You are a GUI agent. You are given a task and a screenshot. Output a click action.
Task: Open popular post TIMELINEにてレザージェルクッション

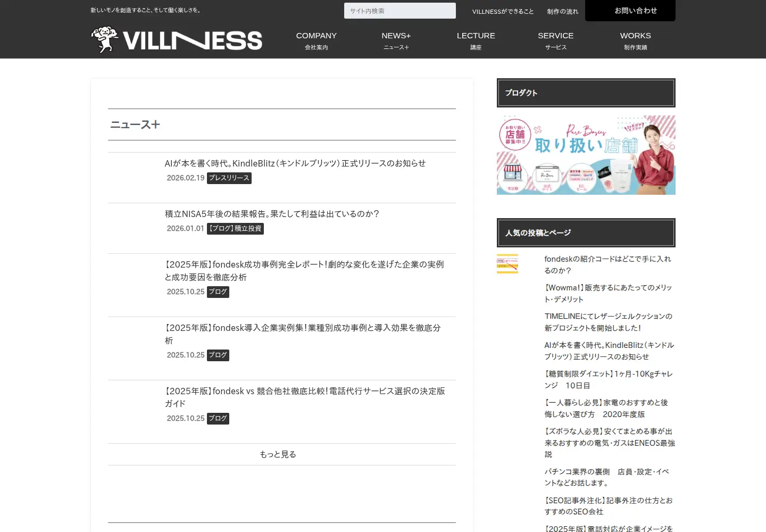click(x=609, y=322)
